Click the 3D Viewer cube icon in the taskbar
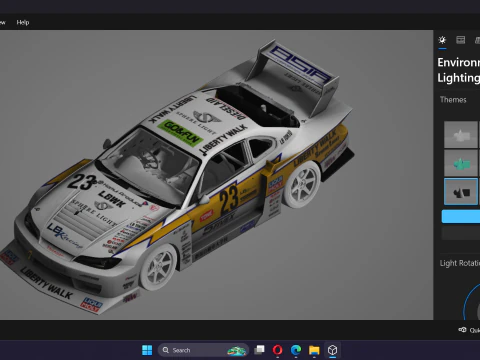This screenshot has height=360, width=480. coord(332,350)
